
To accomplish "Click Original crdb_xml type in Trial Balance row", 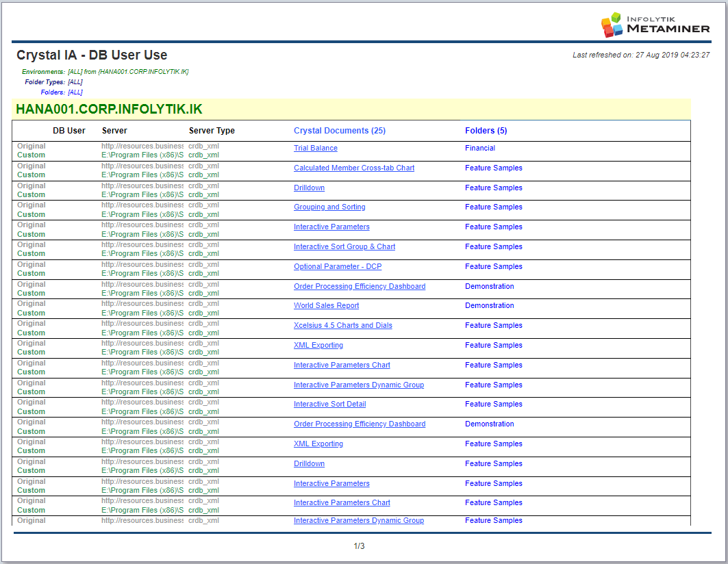I will (x=203, y=146).
